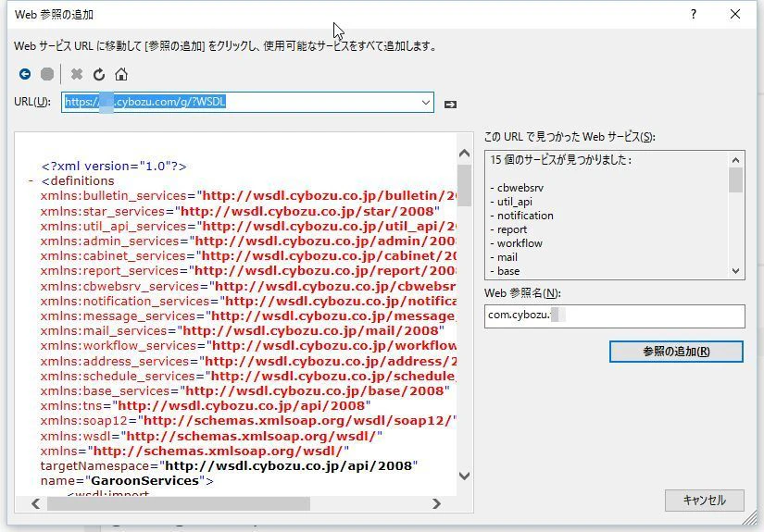Click the xmlns:soap12 line
Image resolution: width=764 pixels, height=532 pixels.
coord(248,421)
